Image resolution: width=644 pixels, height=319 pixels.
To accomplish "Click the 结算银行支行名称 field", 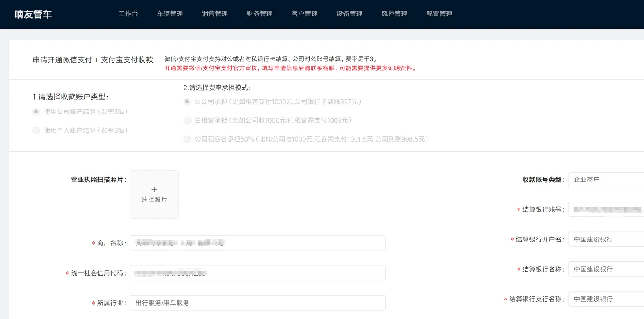I will click(x=606, y=299).
